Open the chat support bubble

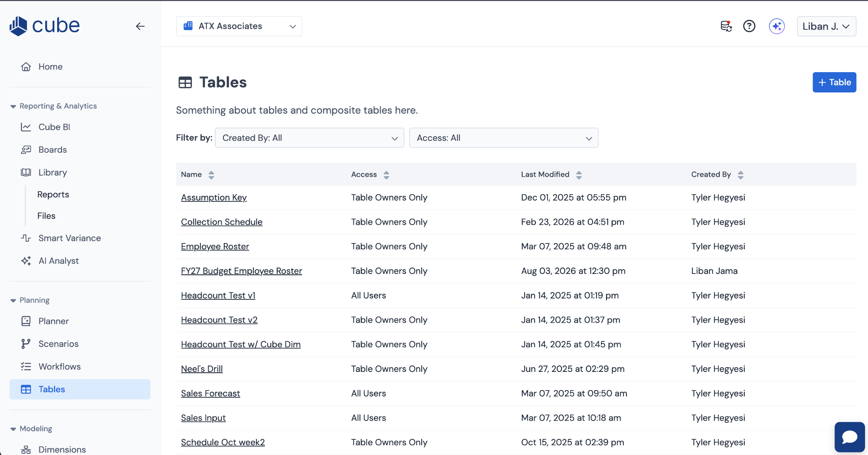pos(849,437)
